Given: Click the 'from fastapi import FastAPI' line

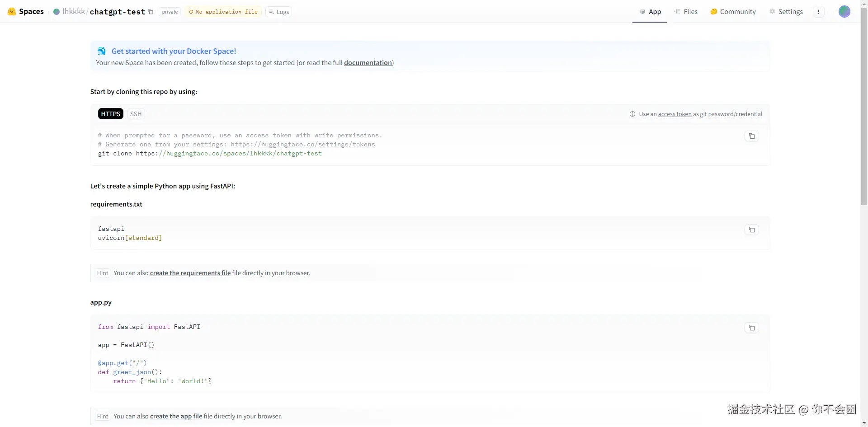Looking at the screenshot, I should [149, 327].
